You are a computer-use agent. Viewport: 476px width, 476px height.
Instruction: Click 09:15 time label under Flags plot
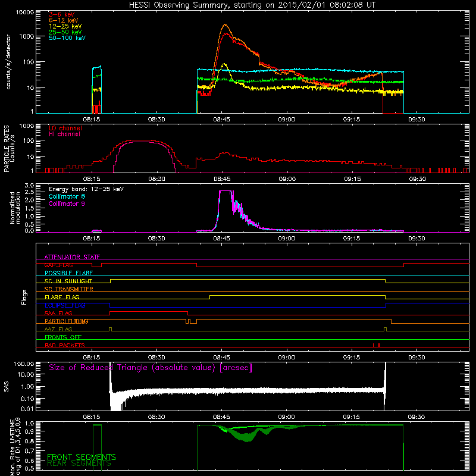tap(352, 358)
